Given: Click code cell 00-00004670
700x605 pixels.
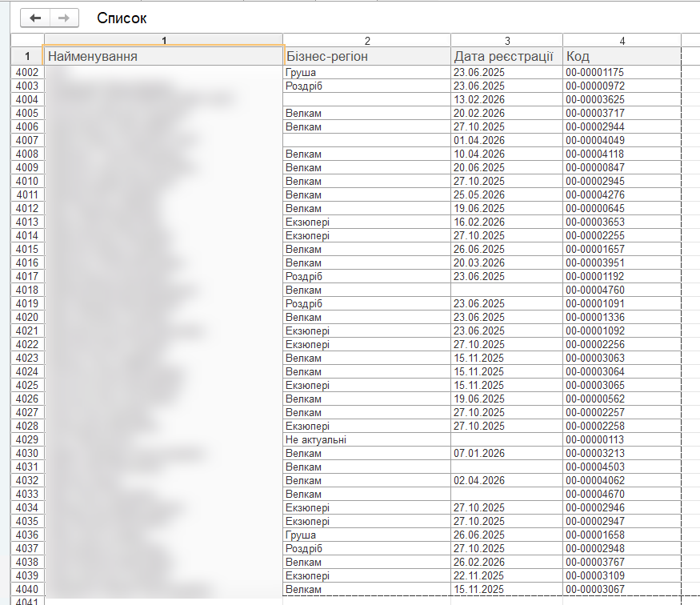Looking at the screenshot, I should [622, 495].
